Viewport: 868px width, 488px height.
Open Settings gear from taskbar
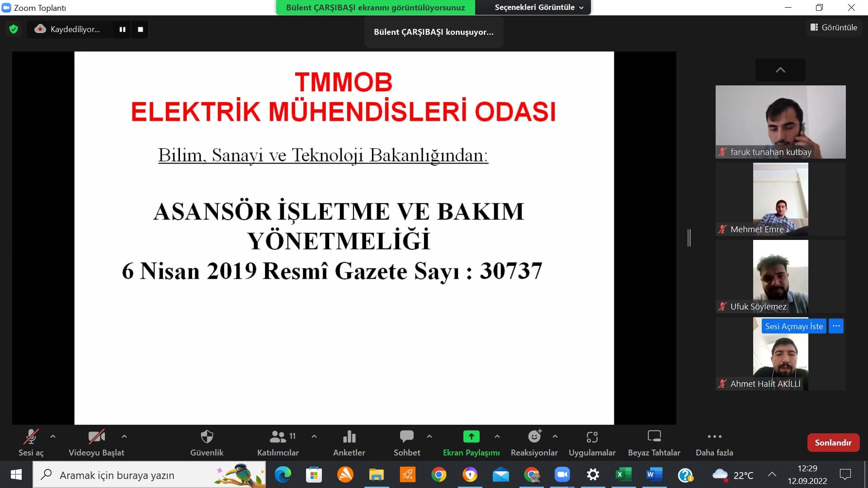593,475
